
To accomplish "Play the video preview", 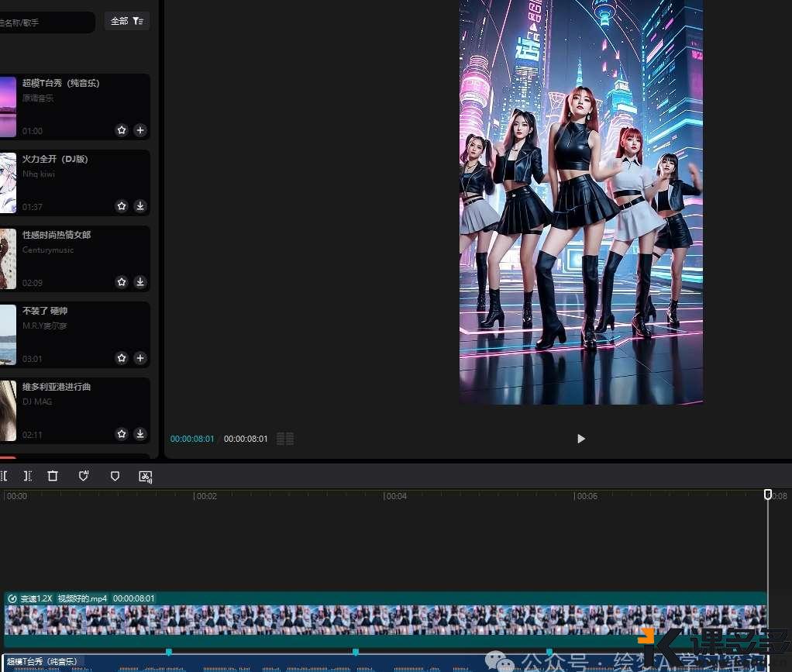I will click(581, 439).
